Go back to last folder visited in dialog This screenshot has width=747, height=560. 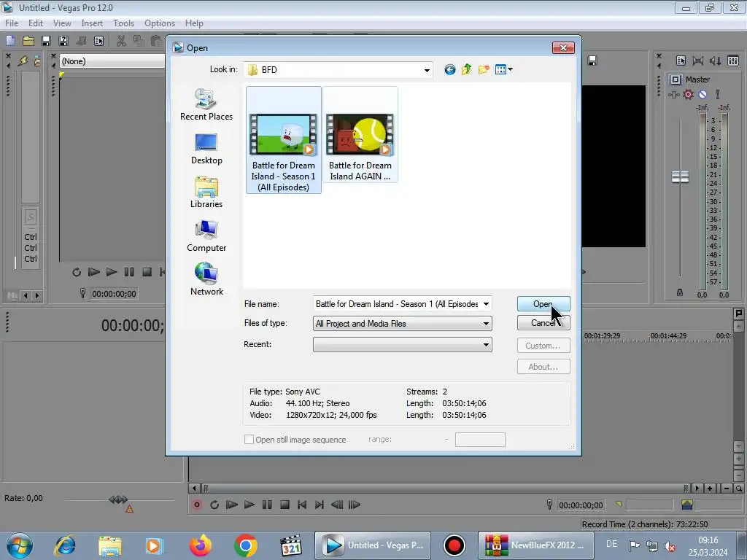click(x=449, y=70)
